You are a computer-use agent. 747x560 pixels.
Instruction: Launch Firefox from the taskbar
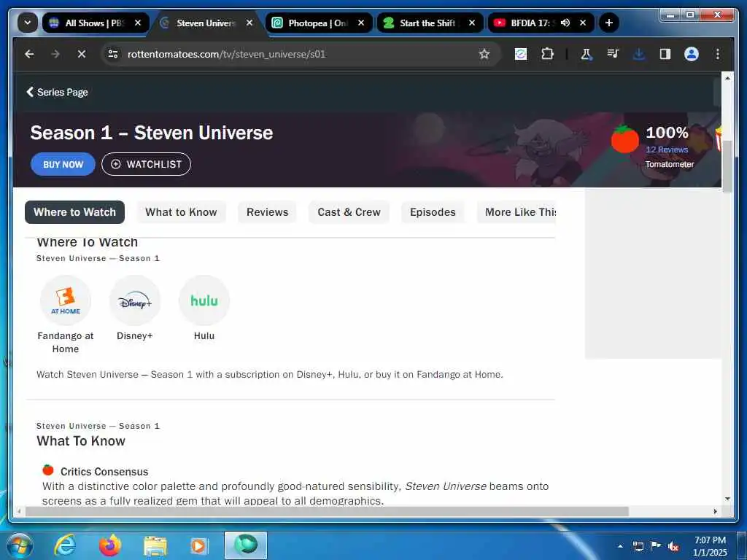110,545
